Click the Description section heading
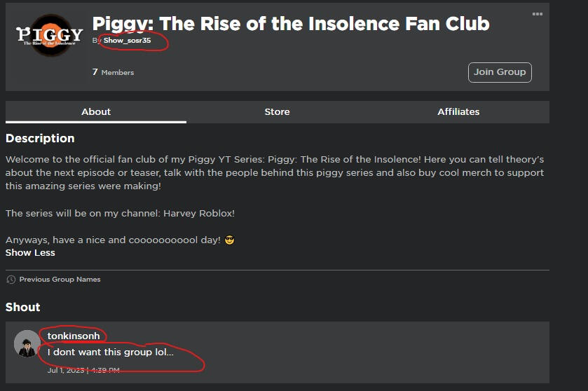 coord(40,138)
